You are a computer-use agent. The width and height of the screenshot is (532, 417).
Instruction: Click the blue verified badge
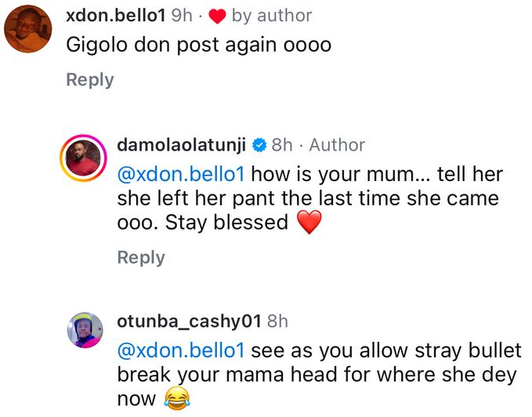[x=259, y=145]
